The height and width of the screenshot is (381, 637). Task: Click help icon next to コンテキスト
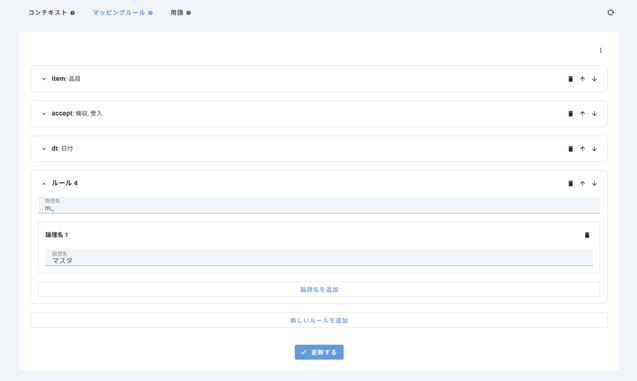point(72,13)
